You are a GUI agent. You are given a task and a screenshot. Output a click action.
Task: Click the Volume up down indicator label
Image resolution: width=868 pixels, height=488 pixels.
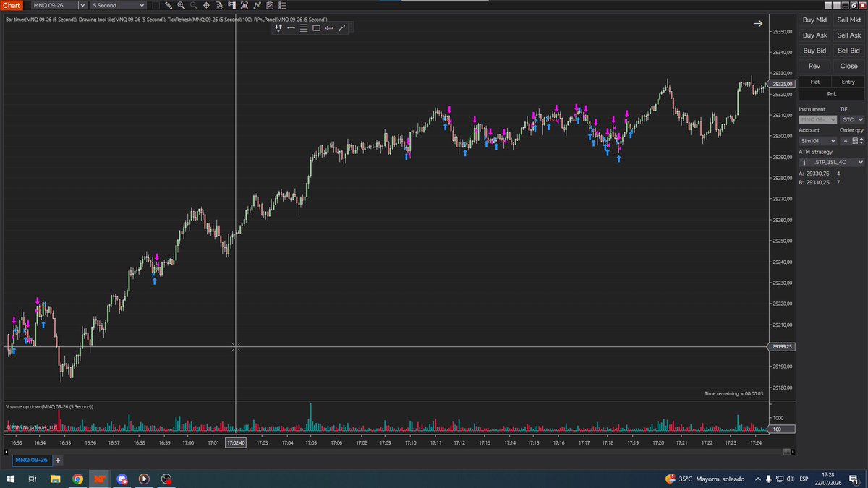(49, 407)
